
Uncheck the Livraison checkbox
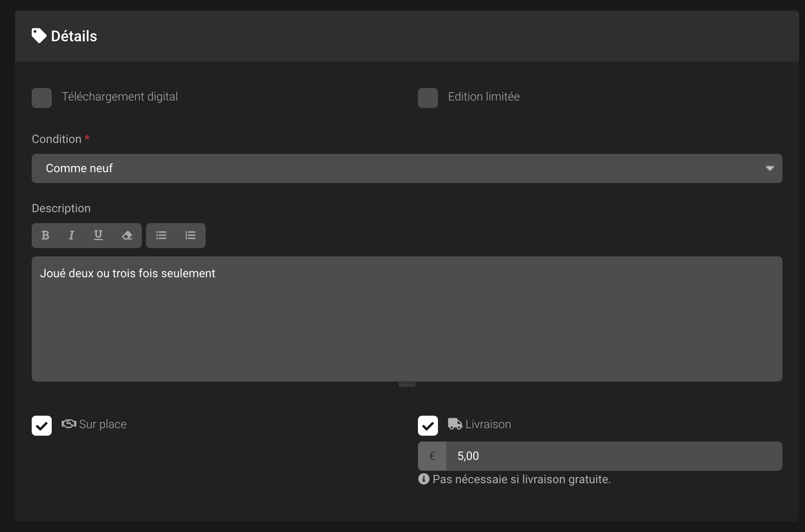click(x=428, y=426)
